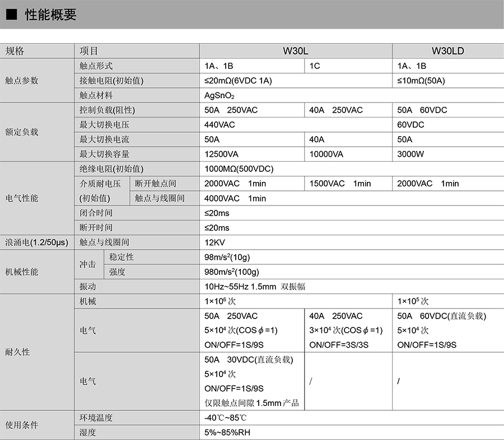Click the -40℃~85℃ ambient temperature value

tap(226, 418)
